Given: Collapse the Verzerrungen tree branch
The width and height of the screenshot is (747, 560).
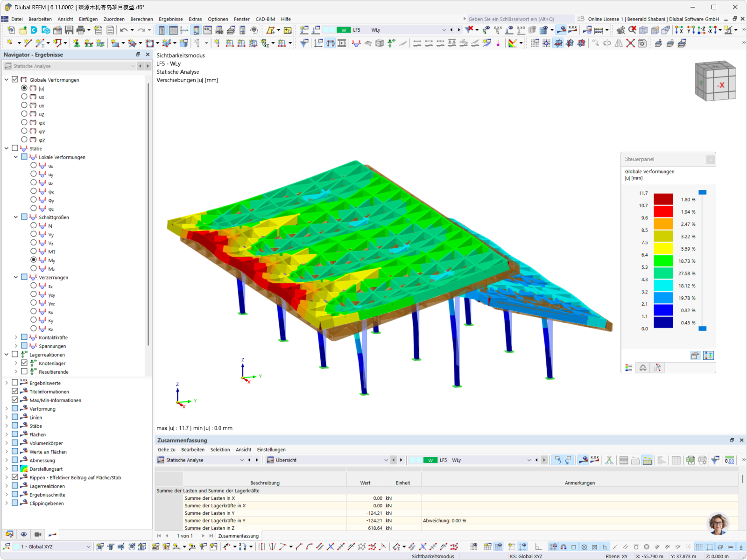Looking at the screenshot, I should [x=15, y=277].
